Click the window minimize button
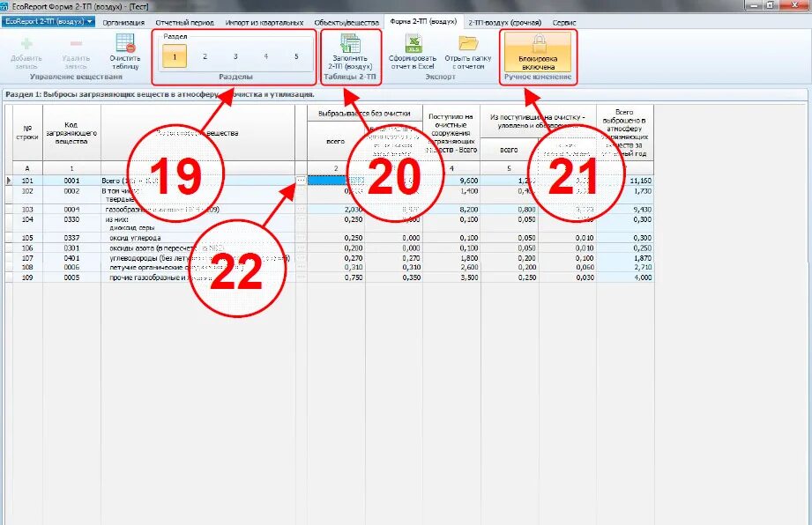Viewport: 812px width, 525px height. point(755,5)
